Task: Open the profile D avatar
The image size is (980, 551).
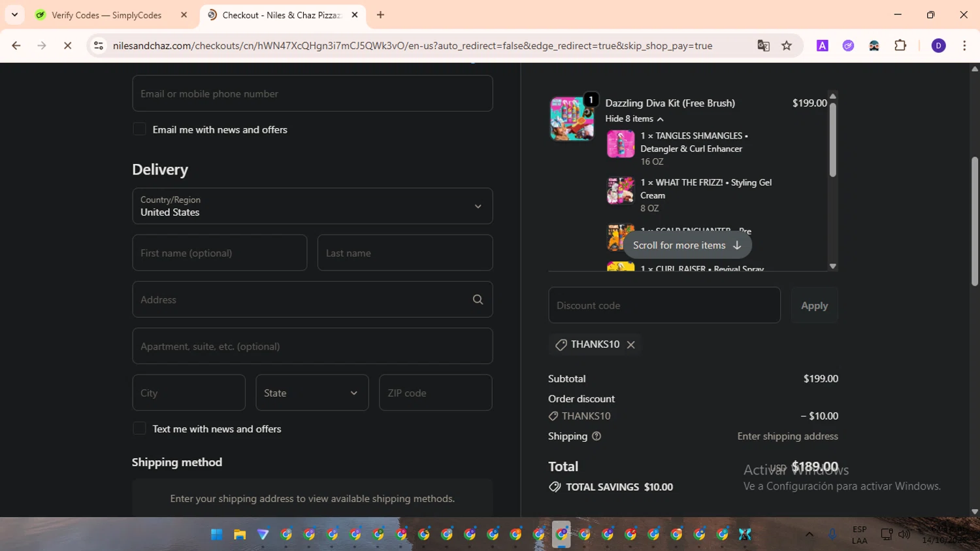Action: [x=938, y=46]
